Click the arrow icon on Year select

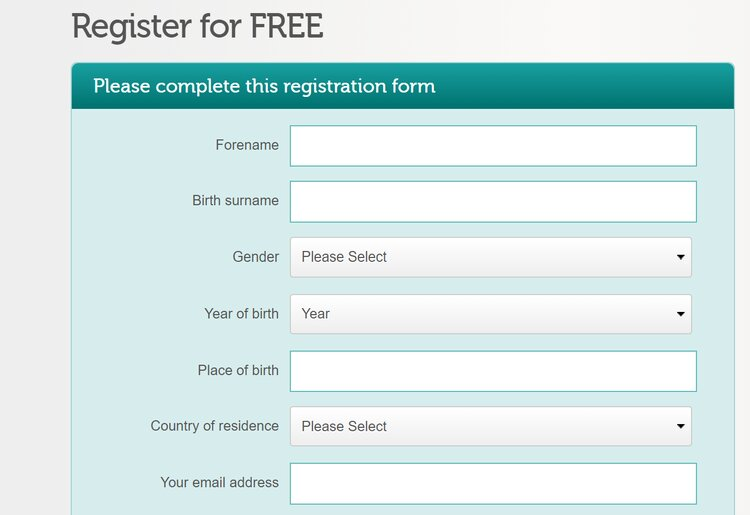pos(681,314)
